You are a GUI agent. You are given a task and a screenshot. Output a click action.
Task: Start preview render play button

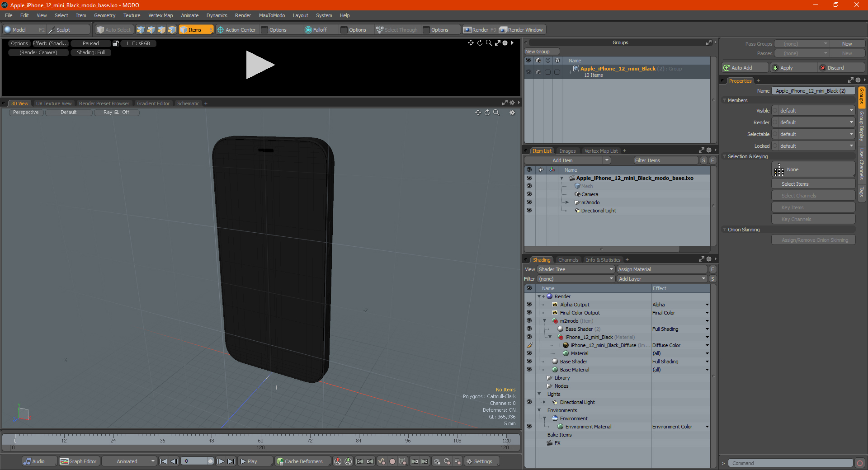(x=260, y=65)
